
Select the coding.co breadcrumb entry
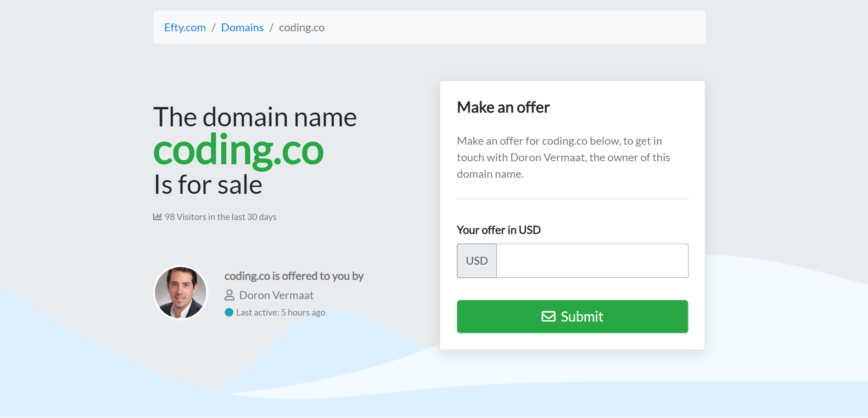[x=302, y=27]
